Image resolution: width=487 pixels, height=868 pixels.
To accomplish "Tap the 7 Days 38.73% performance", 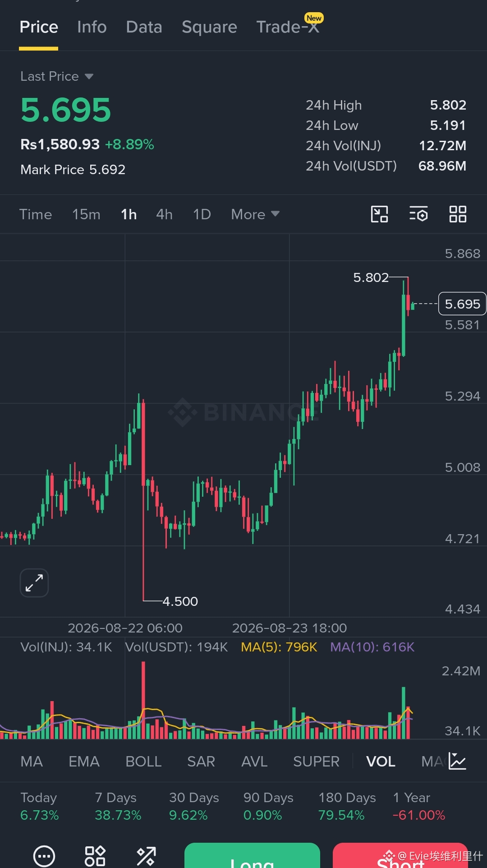I will point(118,806).
